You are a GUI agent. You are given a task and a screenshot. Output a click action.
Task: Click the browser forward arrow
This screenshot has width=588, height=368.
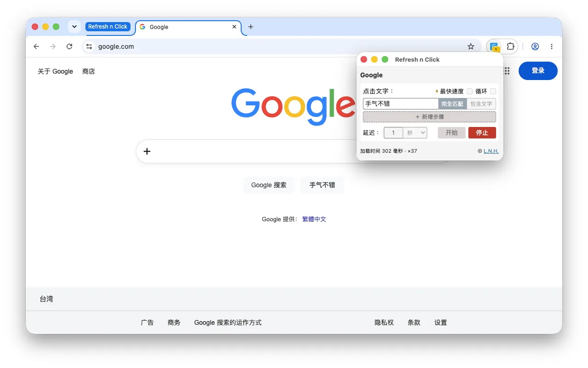(x=53, y=46)
